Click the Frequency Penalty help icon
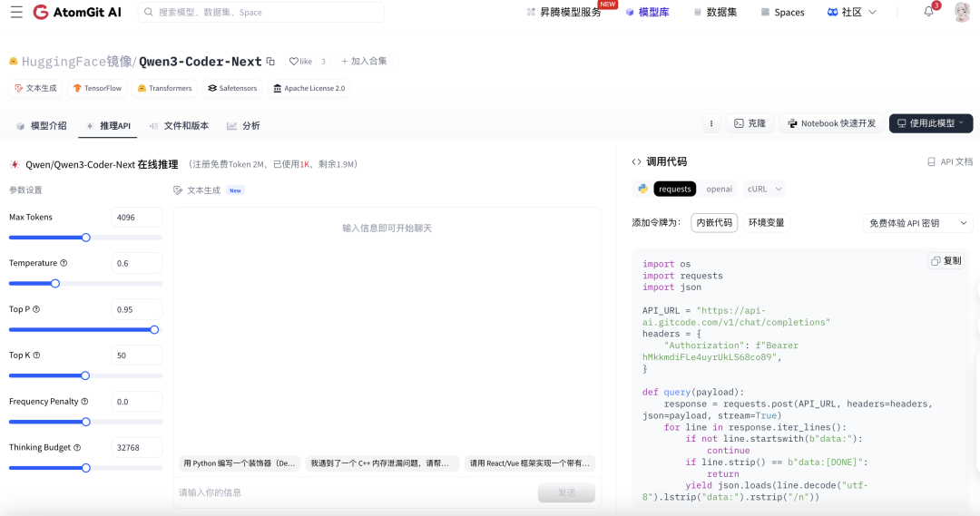This screenshot has height=516, width=980. point(85,402)
